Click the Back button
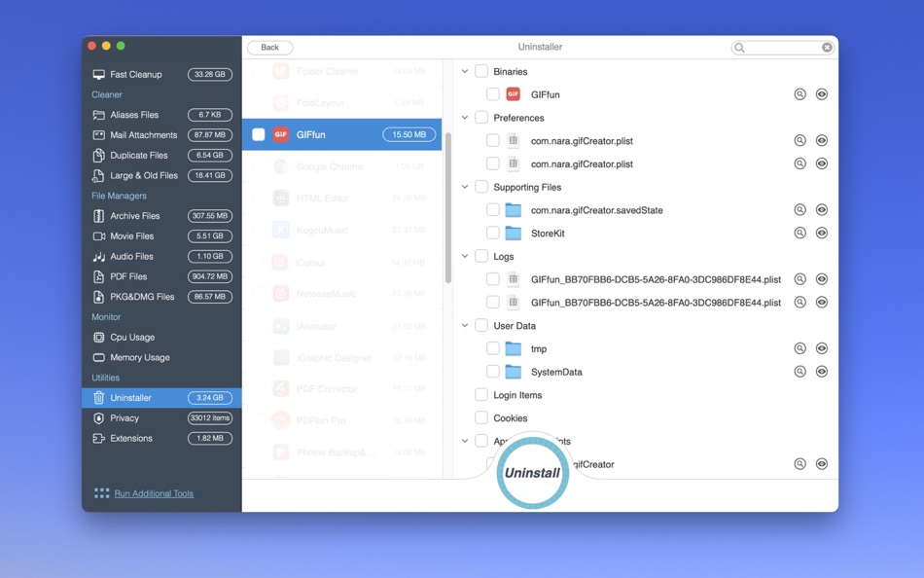The height and width of the screenshot is (578, 924). pos(269,47)
